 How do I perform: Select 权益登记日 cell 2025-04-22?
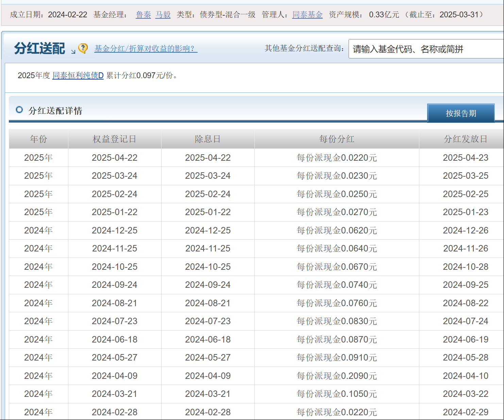click(115, 158)
